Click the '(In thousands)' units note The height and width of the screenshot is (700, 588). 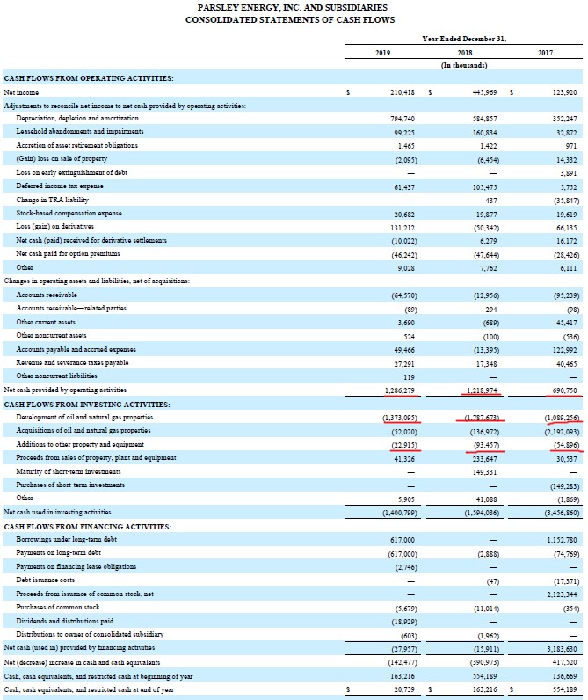[464, 64]
